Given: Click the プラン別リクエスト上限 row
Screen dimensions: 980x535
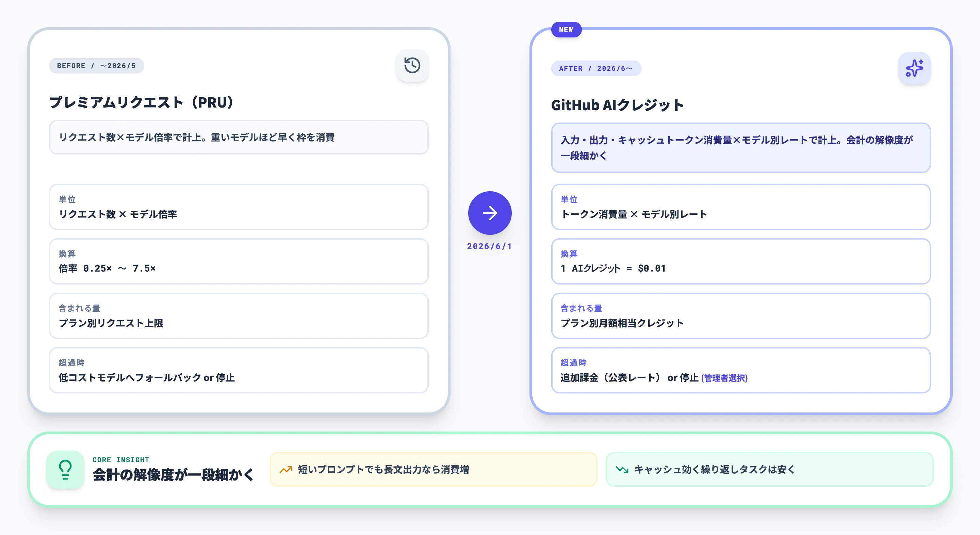Looking at the screenshot, I should (239, 316).
